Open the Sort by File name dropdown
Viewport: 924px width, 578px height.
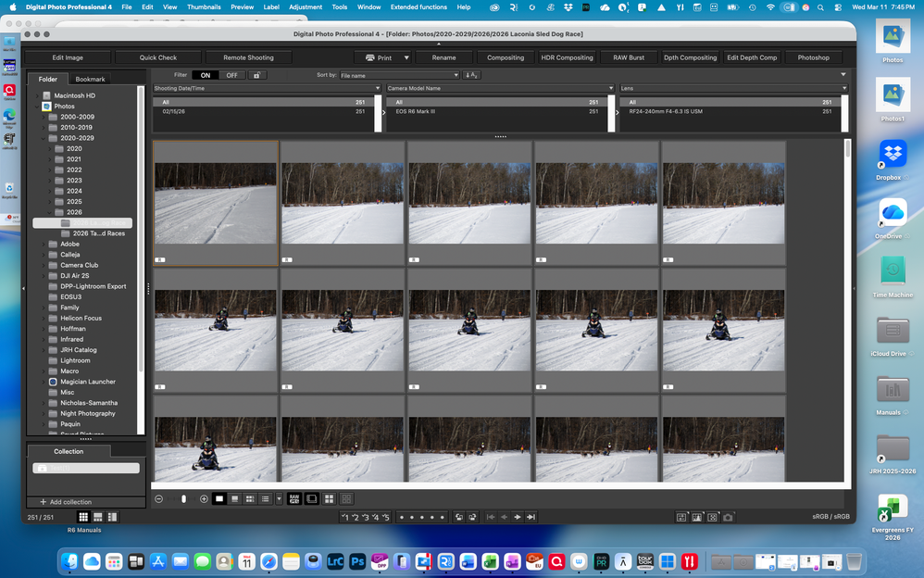click(399, 76)
